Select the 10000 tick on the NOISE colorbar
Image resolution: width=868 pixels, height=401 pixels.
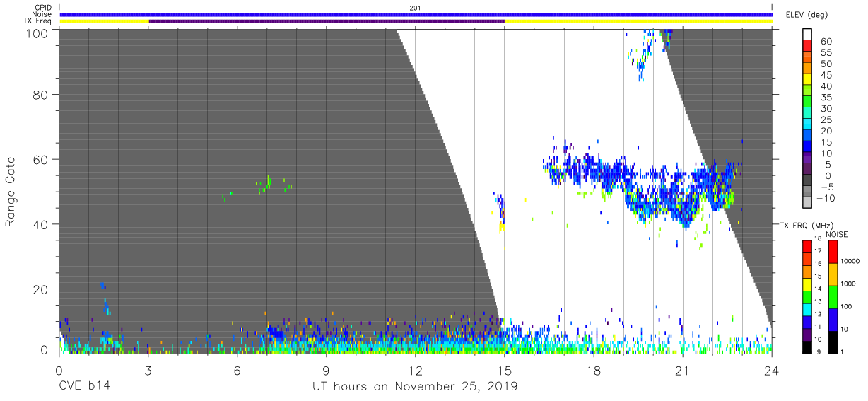click(849, 261)
